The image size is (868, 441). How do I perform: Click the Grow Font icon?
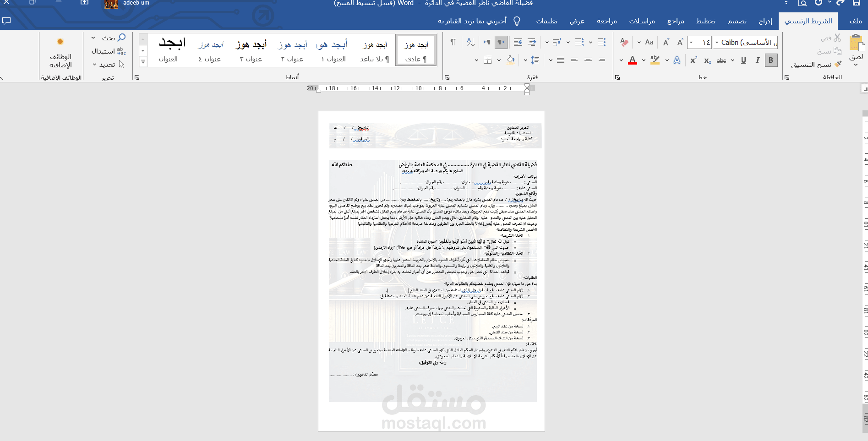click(x=680, y=42)
